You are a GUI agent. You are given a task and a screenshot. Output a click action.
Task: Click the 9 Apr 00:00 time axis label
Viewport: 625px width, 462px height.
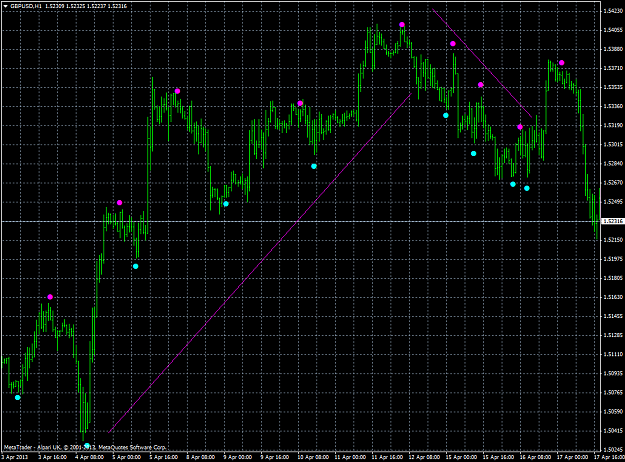[238, 457]
